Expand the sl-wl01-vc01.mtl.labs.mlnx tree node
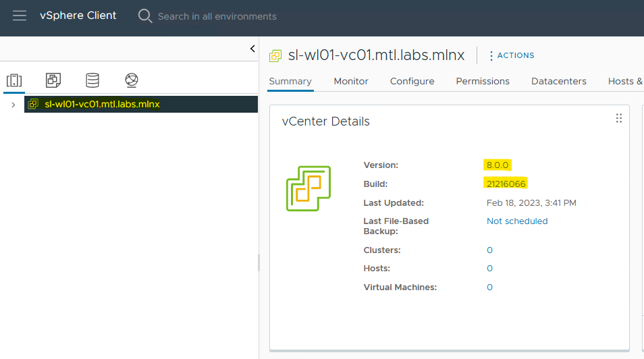 click(x=14, y=105)
